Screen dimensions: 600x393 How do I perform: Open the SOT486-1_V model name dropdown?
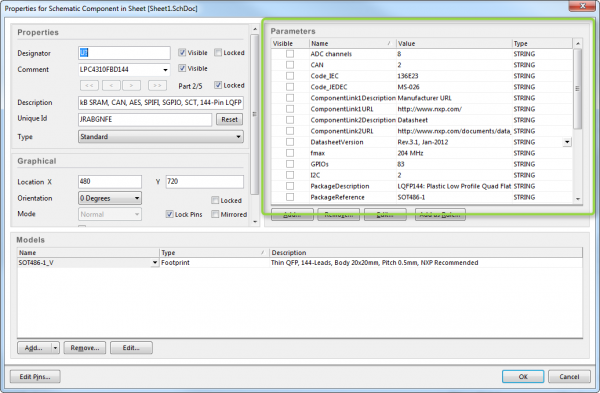point(155,263)
